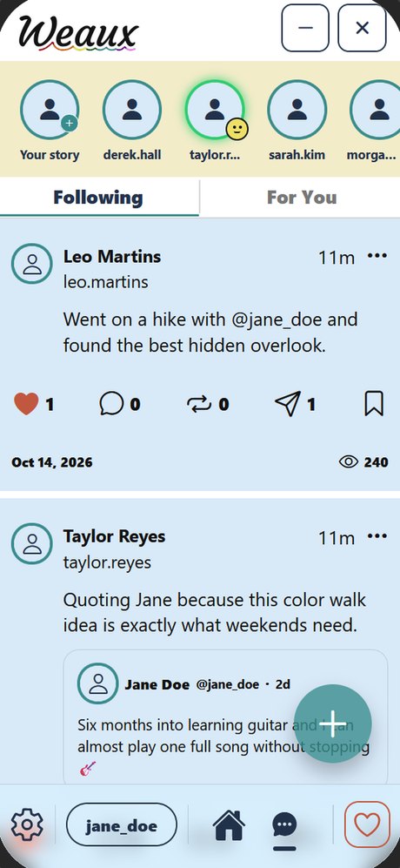Bookmark Leo Martins' hike post

tap(374, 404)
